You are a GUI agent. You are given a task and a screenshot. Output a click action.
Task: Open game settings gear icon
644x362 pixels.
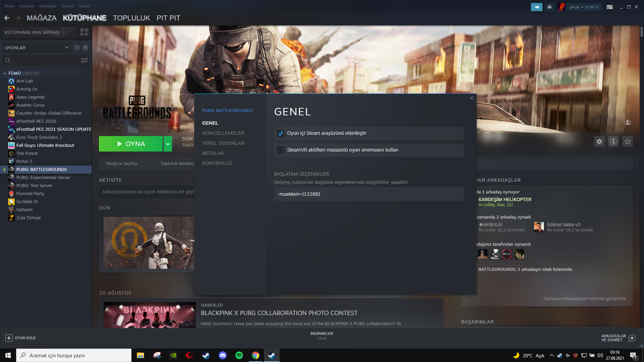click(599, 141)
